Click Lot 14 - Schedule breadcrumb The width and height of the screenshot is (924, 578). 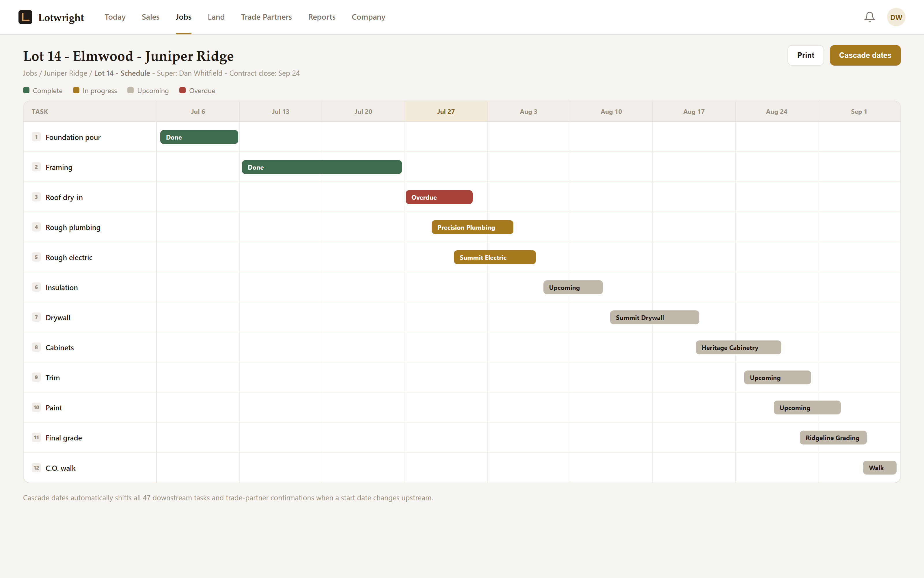pyautogui.click(x=122, y=73)
